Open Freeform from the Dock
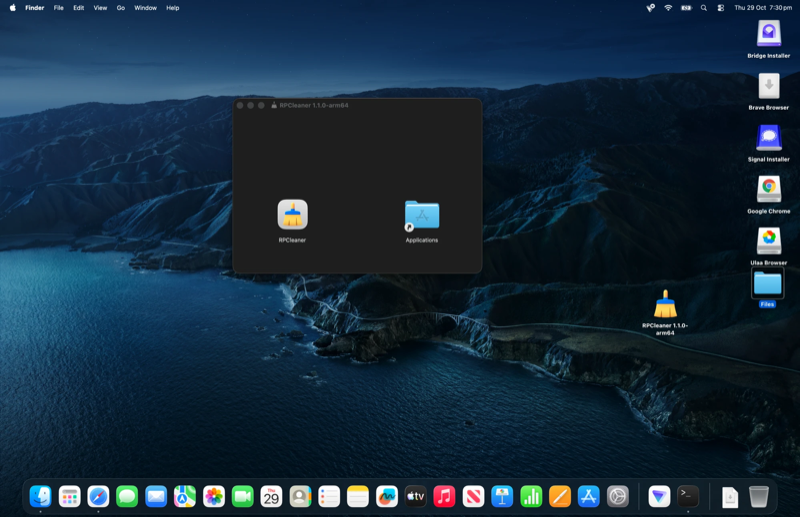This screenshot has width=800, height=517. (387, 496)
